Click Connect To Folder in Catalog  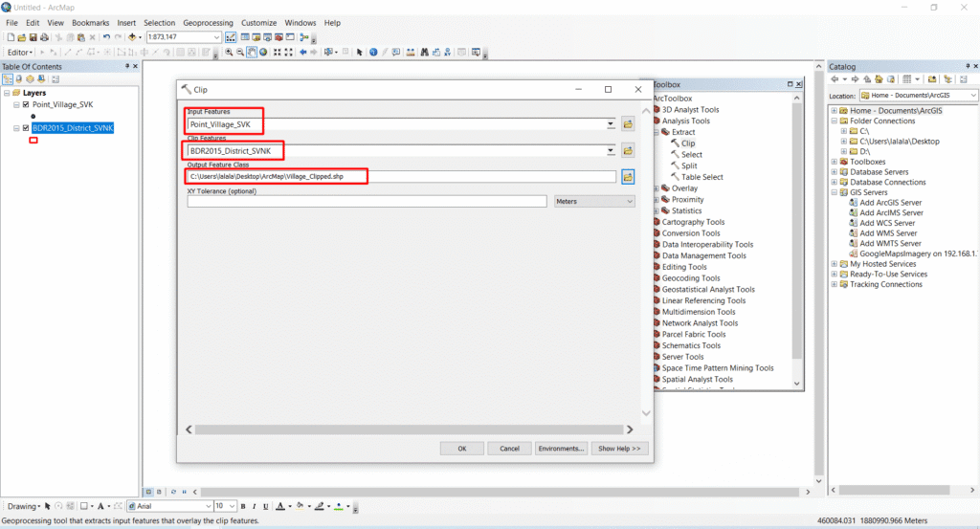(932, 78)
